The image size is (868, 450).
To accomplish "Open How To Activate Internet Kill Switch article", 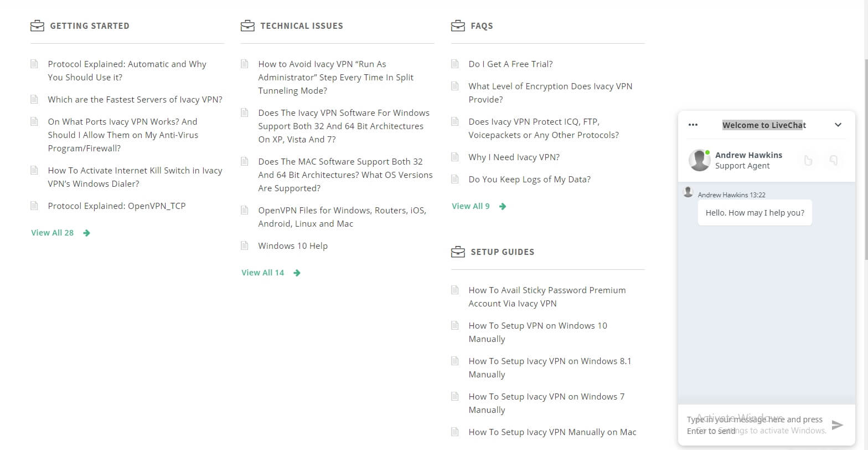I will click(x=135, y=177).
